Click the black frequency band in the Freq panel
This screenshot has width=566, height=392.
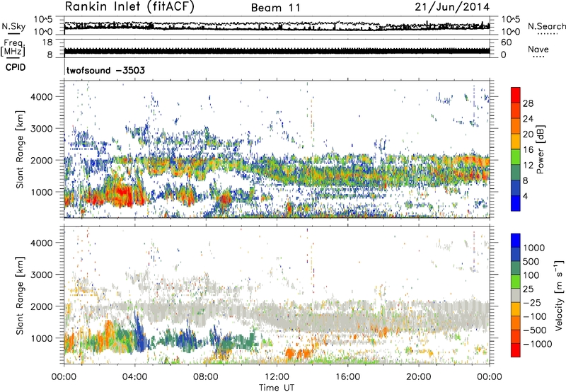[x=277, y=50]
